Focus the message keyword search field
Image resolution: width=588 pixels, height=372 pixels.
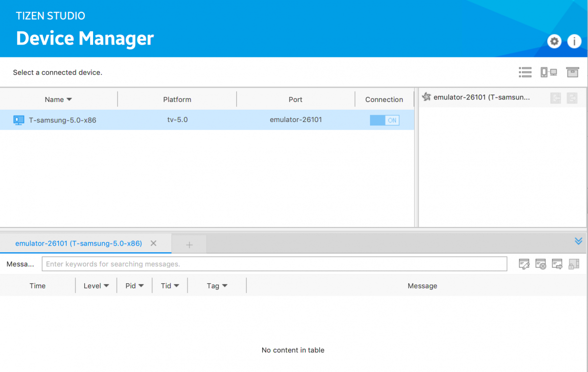(274, 264)
